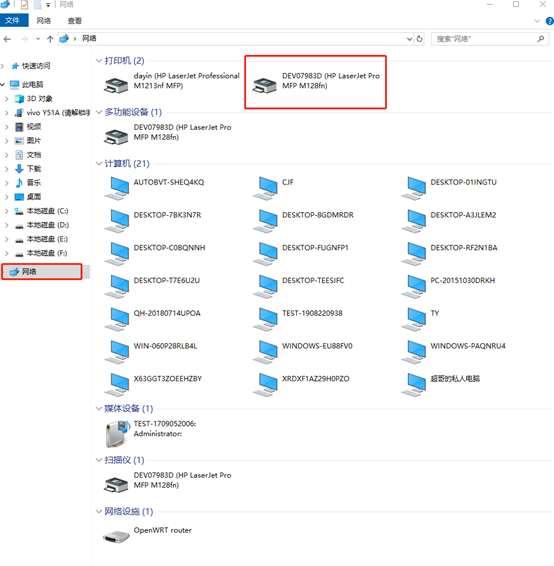Screen dimensions: 554x566
Task: Switch to the 查看 ribbon tab
Action: tap(75, 21)
